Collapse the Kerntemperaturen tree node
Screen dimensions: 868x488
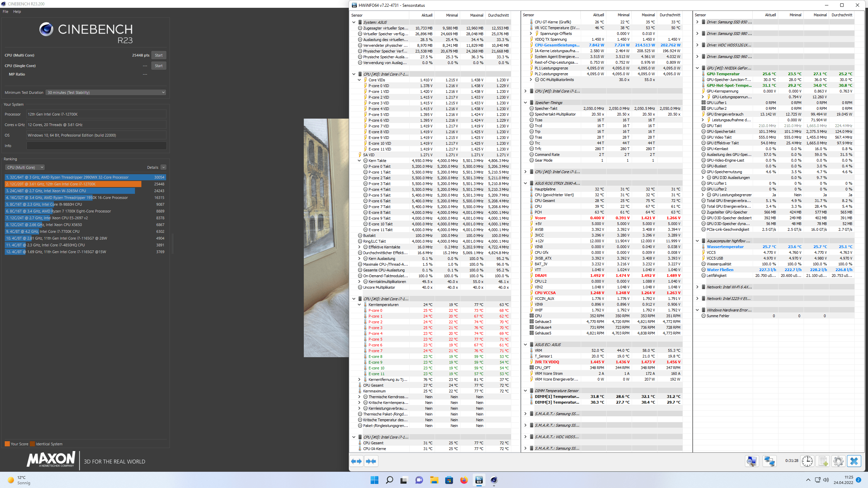pyautogui.click(x=359, y=305)
